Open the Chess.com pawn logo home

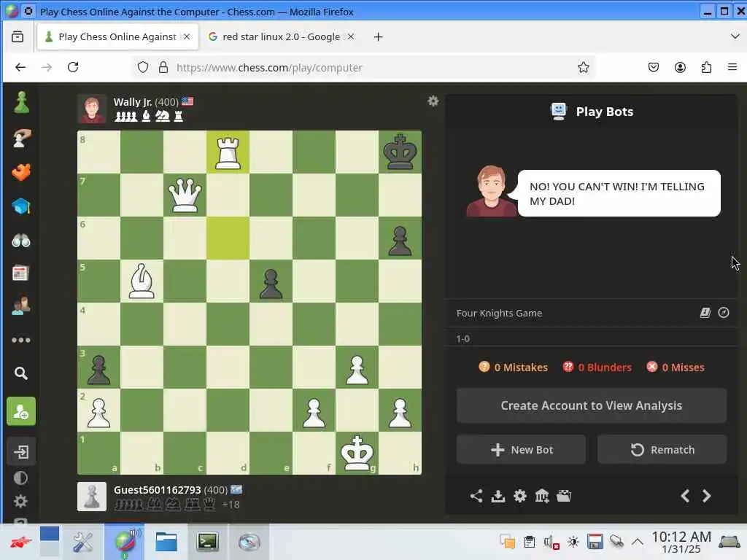21,102
